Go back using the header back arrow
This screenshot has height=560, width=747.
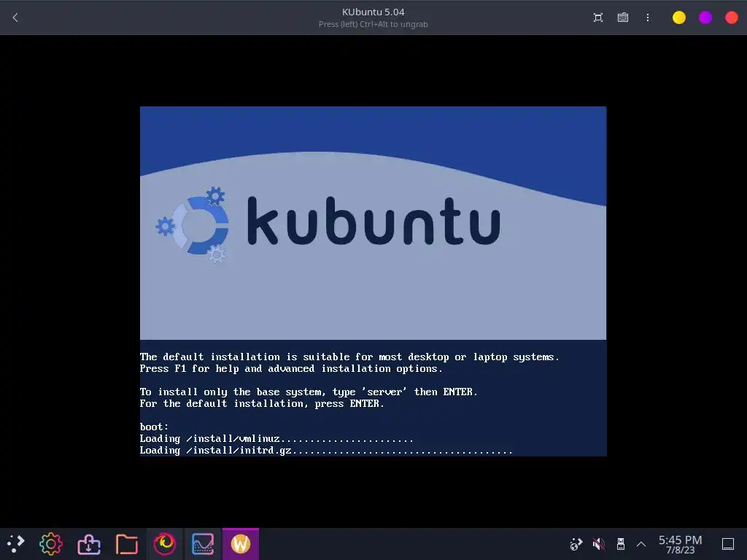click(15, 17)
